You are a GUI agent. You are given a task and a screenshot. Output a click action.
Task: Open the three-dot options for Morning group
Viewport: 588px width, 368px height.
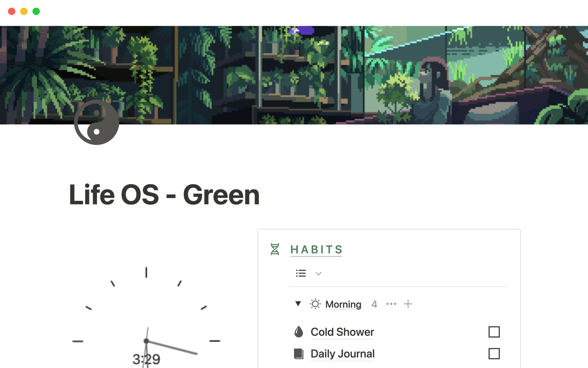click(x=391, y=304)
